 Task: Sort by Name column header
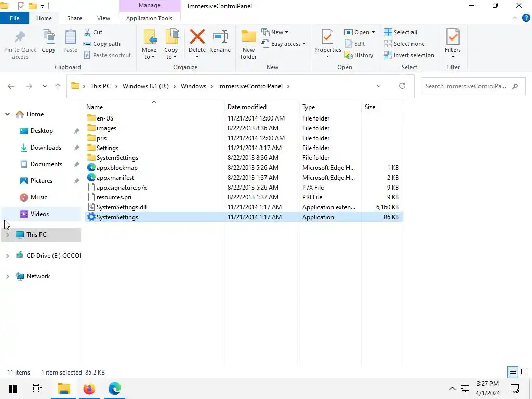95,107
